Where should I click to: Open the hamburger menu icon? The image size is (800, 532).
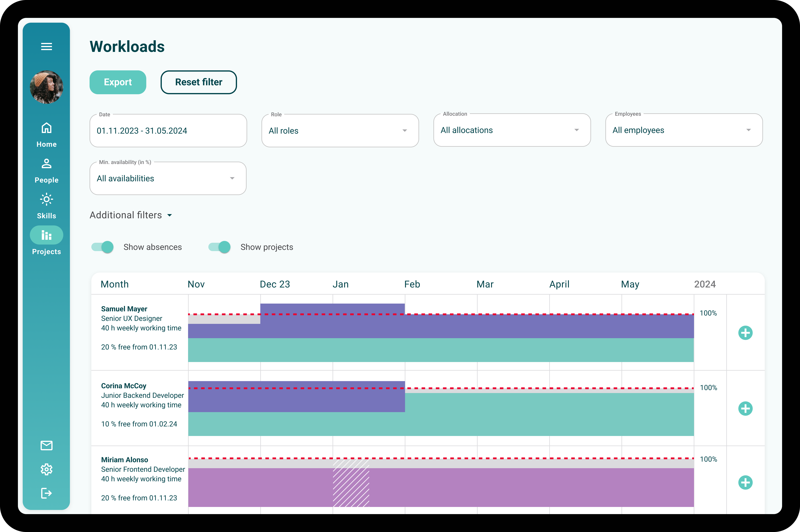47,47
